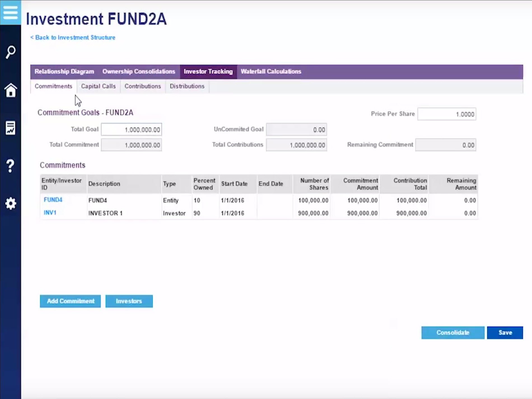Screen dimensions: 532x399
Task: Open the Waterfall Calculations tab
Action: pos(270,71)
